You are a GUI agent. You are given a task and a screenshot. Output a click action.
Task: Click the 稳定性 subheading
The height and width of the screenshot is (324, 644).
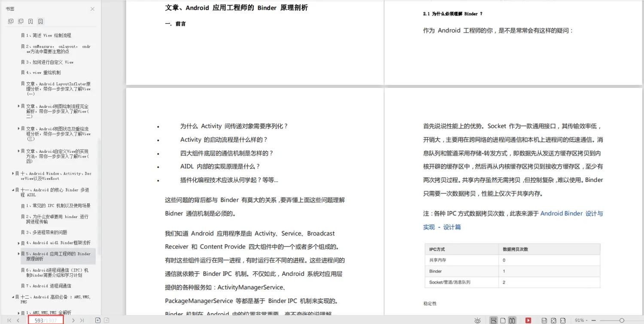tap(430, 303)
